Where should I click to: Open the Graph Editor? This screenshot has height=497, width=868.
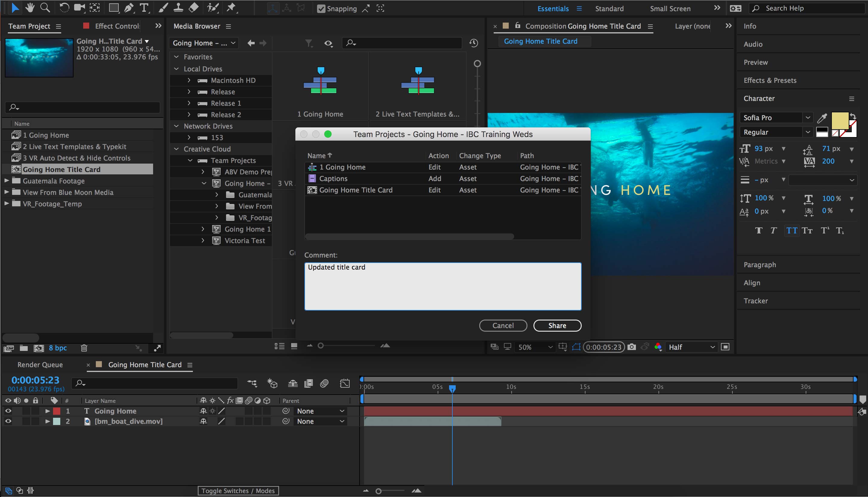point(345,383)
